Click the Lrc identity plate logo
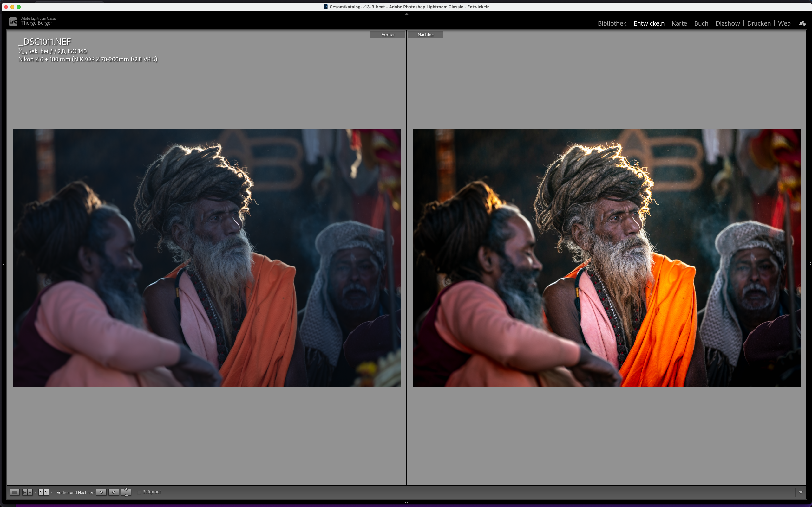The image size is (812, 507). pos(13,22)
